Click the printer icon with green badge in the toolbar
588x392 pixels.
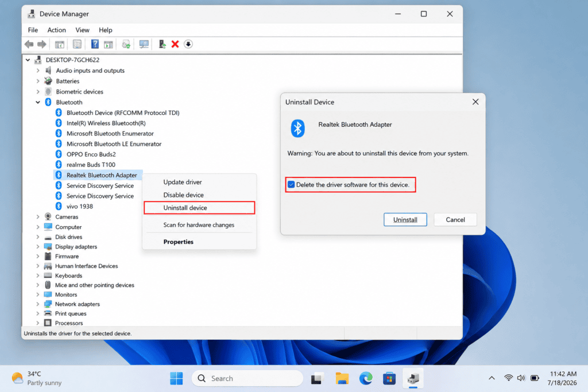pos(126,44)
